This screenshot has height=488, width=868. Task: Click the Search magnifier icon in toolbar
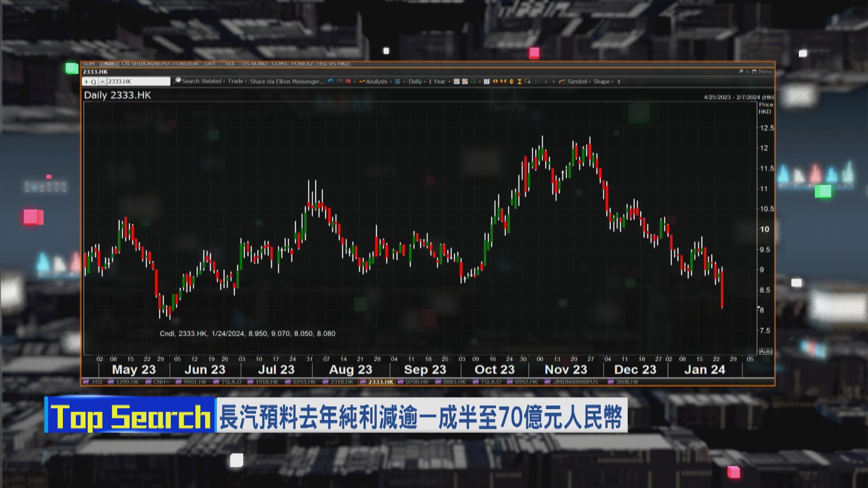[x=177, y=81]
